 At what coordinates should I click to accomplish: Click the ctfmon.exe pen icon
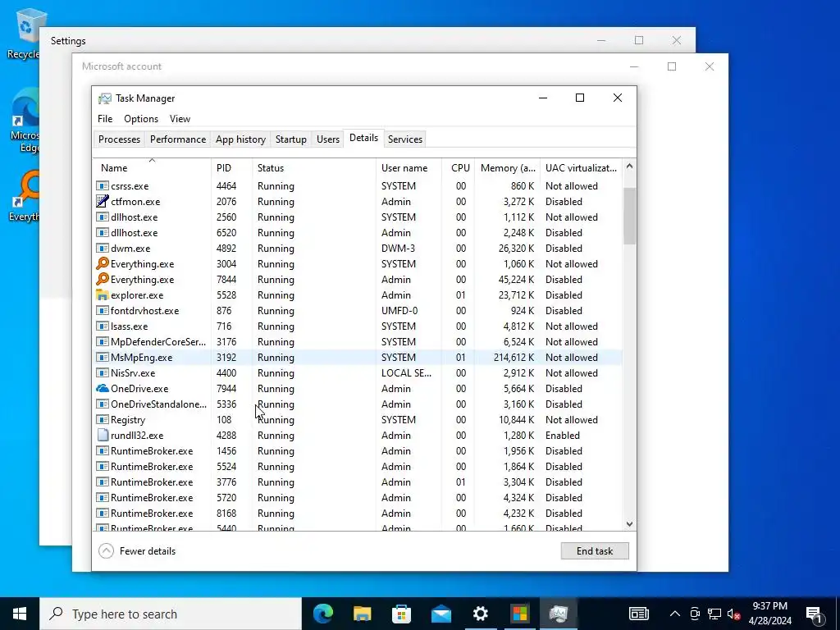tap(102, 202)
